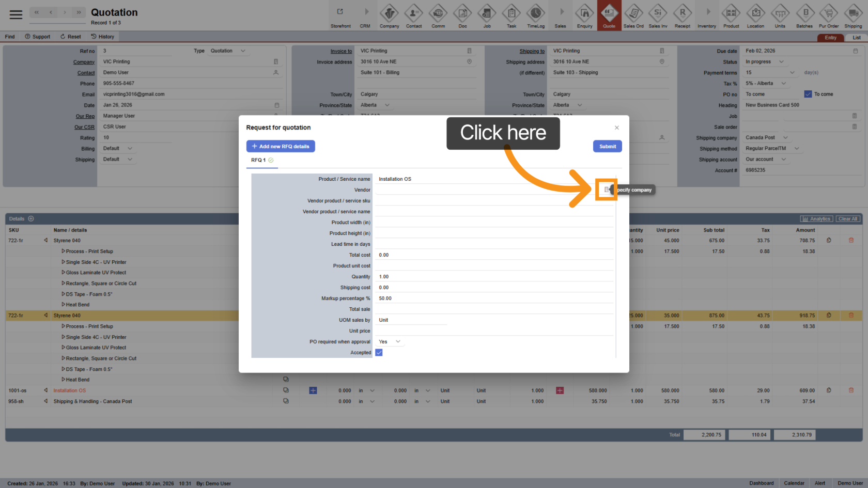Click Add new RFQ details button
This screenshot has width=868, height=488.
point(281,147)
